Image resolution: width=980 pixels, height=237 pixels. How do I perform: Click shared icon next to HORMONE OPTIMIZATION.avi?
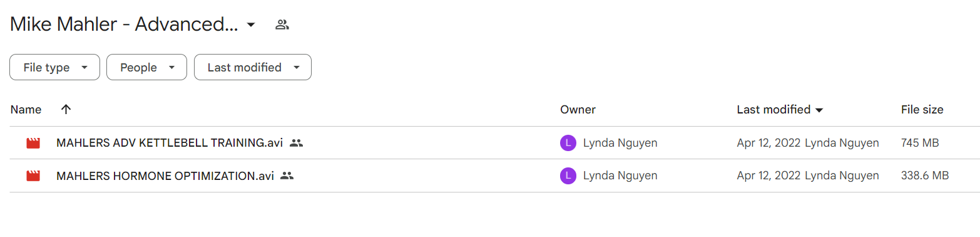[x=287, y=176]
